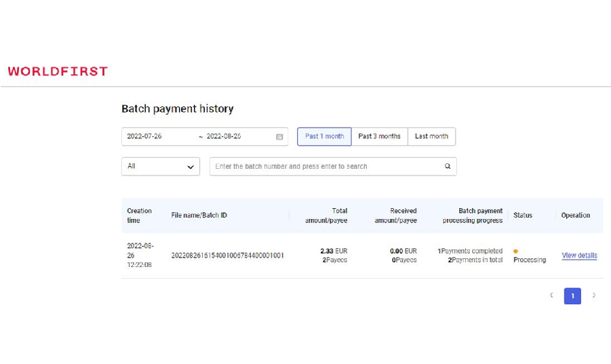This screenshot has height=364, width=611.
Task: Open the calendar icon in date range
Action: (x=279, y=137)
